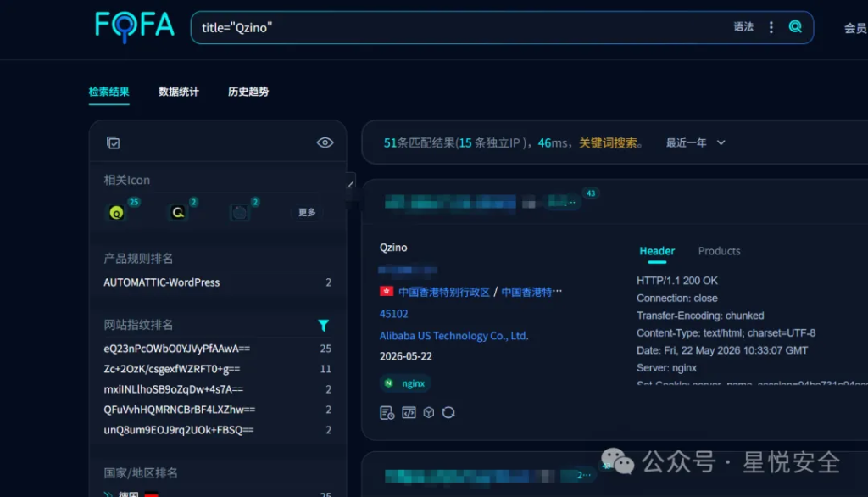Screen dimensions: 868x497
Task: Switch to 历史趋势 tab
Action: click(x=248, y=92)
